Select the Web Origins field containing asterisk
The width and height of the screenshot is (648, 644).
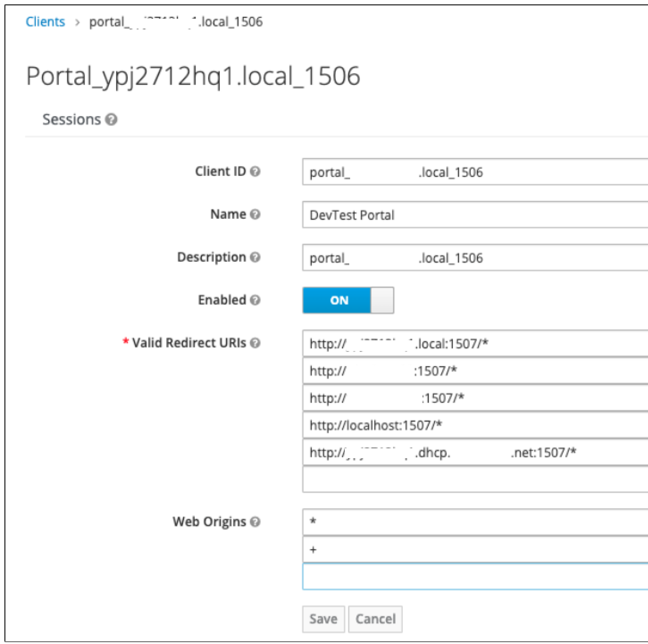[x=474, y=522]
